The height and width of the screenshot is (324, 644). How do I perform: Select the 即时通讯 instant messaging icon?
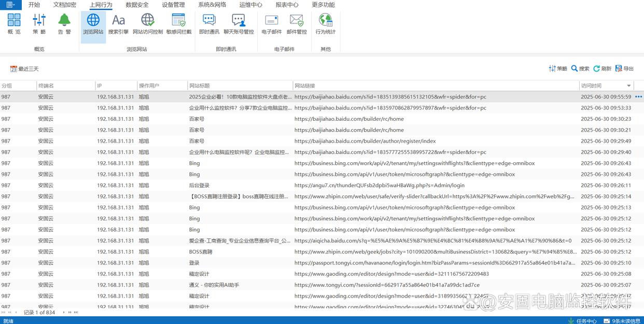209,24
